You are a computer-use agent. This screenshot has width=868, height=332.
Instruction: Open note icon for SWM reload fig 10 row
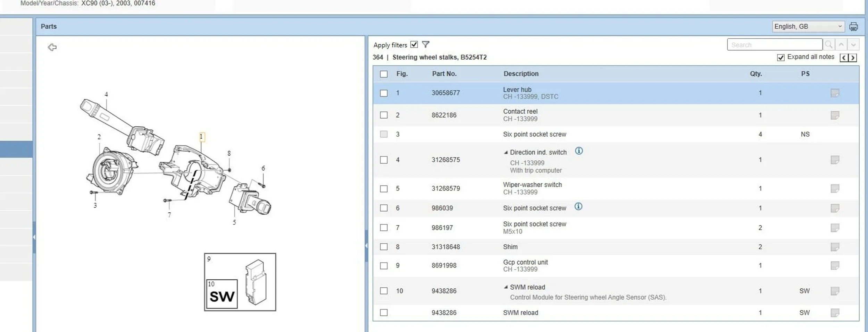[835, 291]
